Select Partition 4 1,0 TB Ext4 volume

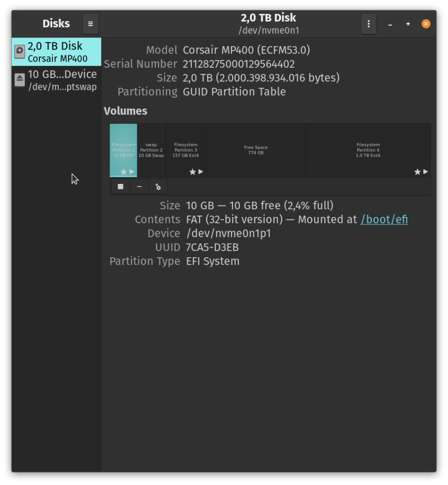(x=368, y=150)
